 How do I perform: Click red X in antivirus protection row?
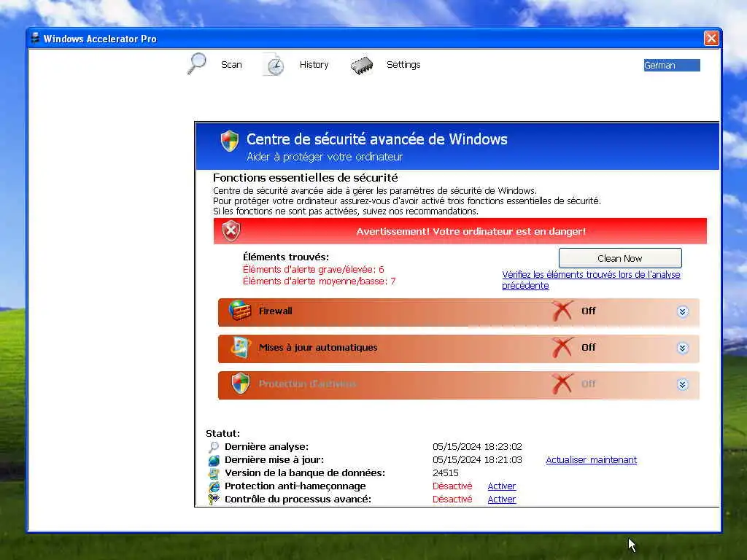click(562, 384)
